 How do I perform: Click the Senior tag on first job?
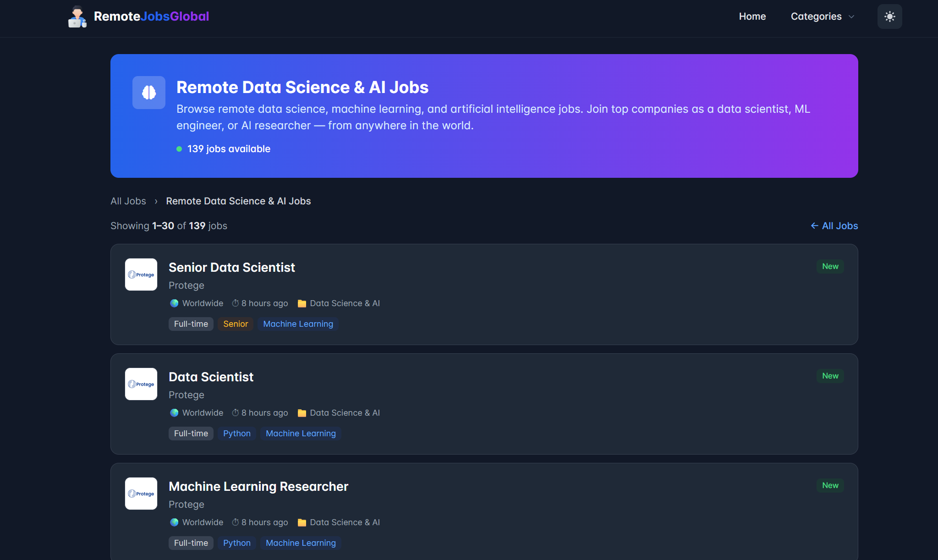[x=235, y=324]
